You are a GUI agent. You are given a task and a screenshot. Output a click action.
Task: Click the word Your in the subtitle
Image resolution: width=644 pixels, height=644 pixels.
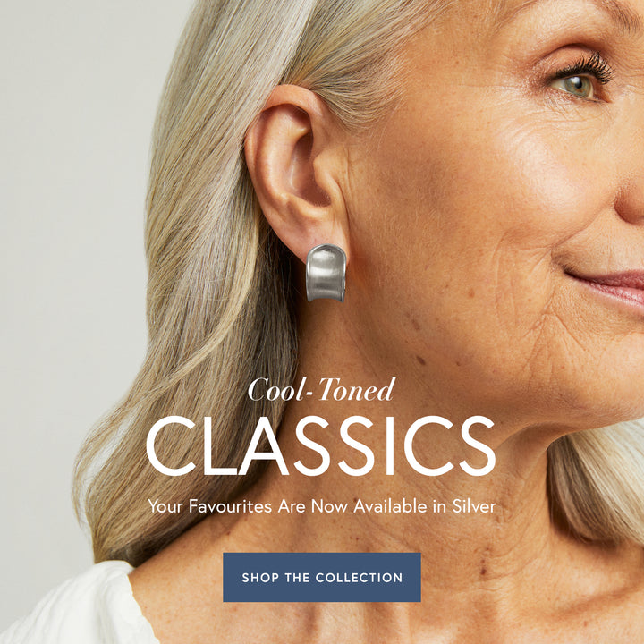coord(165,506)
